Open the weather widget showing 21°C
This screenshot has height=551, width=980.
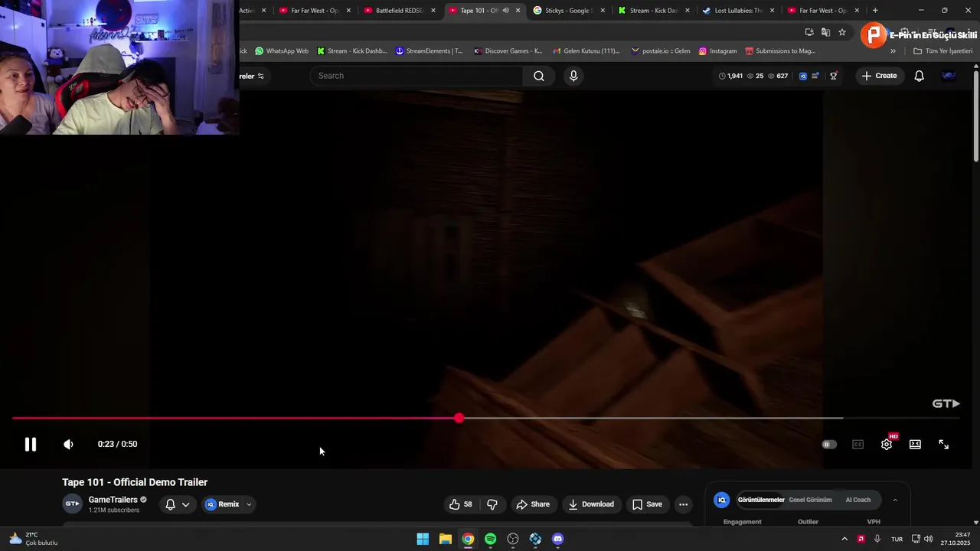click(x=32, y=539)
